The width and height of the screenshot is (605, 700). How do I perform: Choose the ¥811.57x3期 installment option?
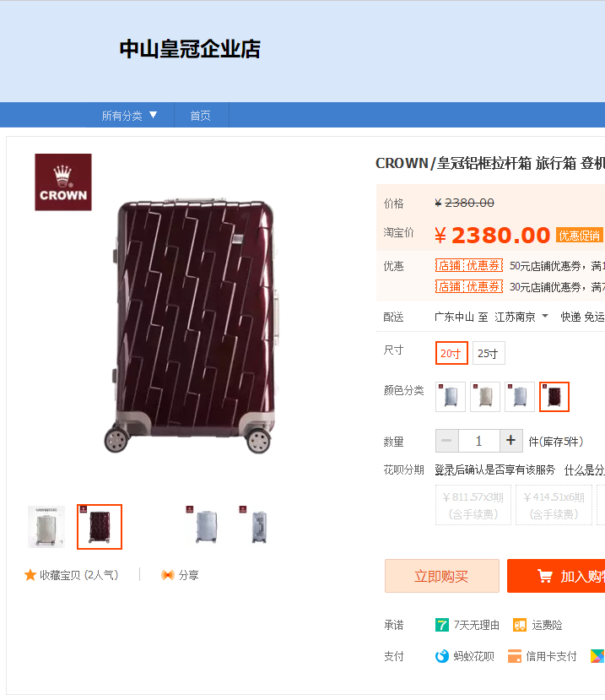click(x=473, y=505)
